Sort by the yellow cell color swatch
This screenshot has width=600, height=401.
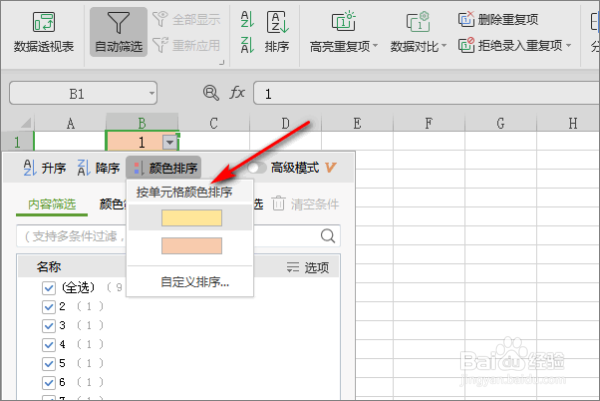[192, 218]
